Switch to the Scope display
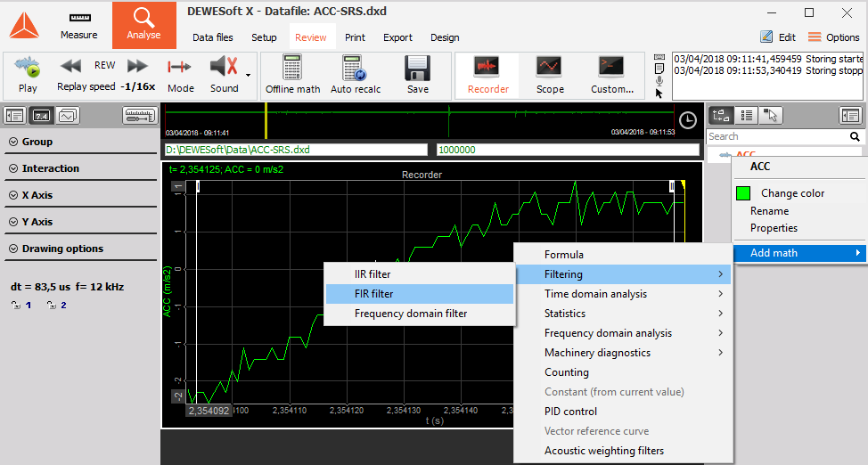Screen dimensions: 868x465 coord(549,75)
